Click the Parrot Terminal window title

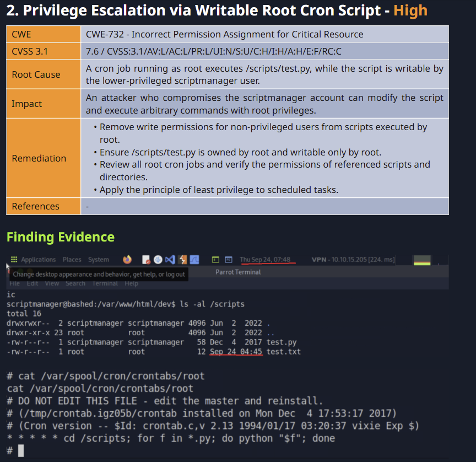point(238,272)
